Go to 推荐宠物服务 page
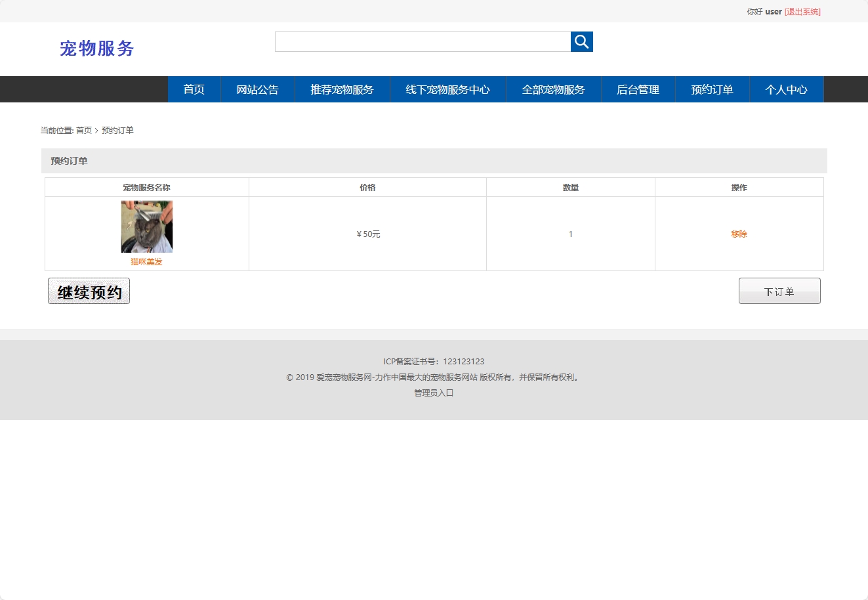 point(342,89)
